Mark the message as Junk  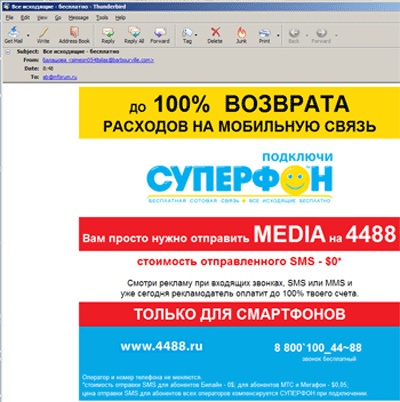tap(241, 35)
